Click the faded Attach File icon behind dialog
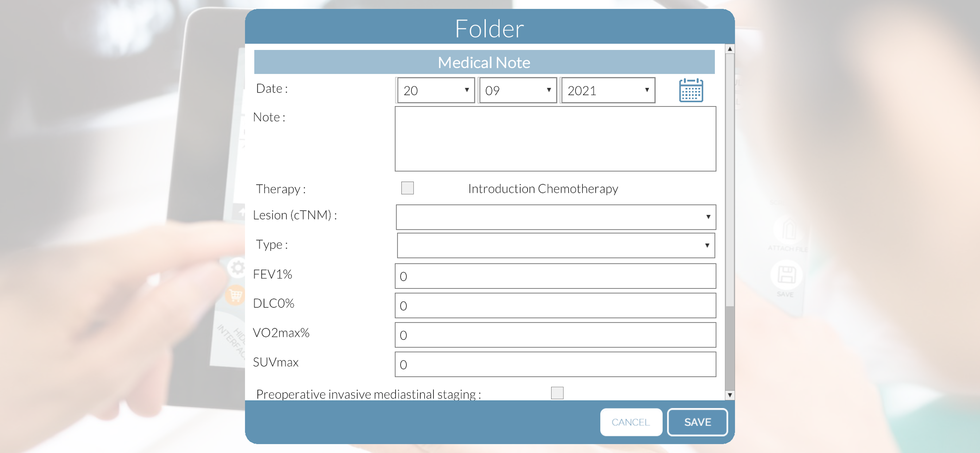 pyautogui.click(x=789, y=229)
